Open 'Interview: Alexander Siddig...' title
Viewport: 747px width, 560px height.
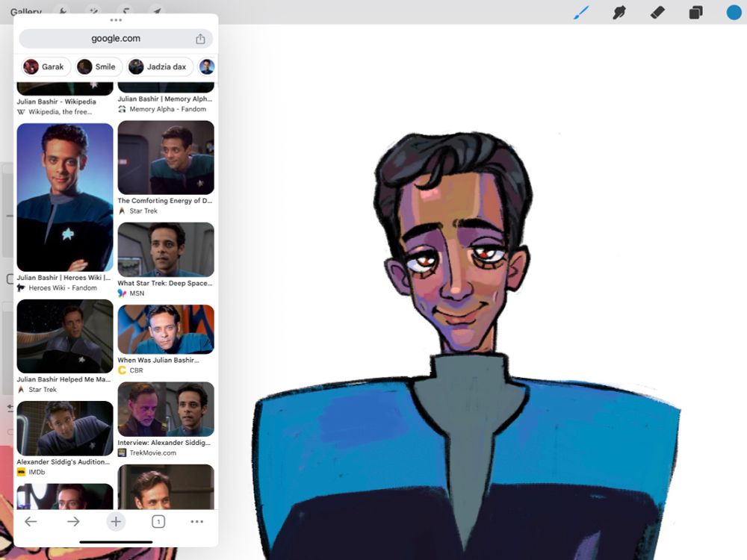[x=164, y=442]
